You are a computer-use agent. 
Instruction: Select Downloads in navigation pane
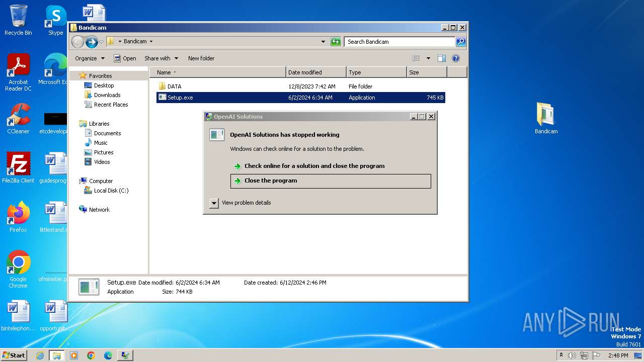tap(107, 95)
